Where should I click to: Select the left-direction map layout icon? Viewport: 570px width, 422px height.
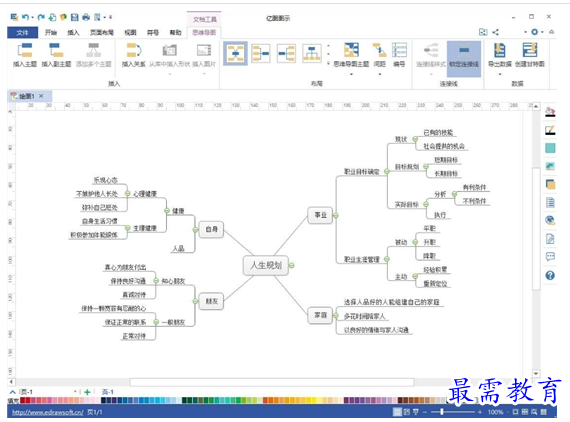(261, 53)
